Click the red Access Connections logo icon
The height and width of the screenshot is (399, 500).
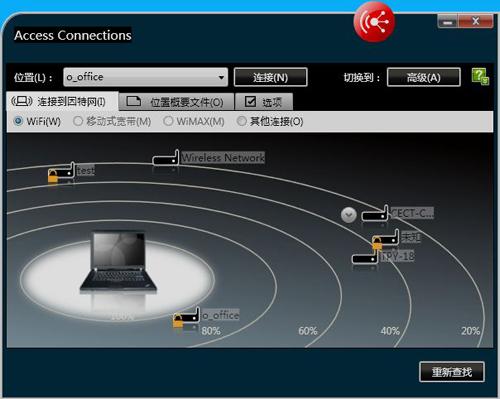point(374,22)
